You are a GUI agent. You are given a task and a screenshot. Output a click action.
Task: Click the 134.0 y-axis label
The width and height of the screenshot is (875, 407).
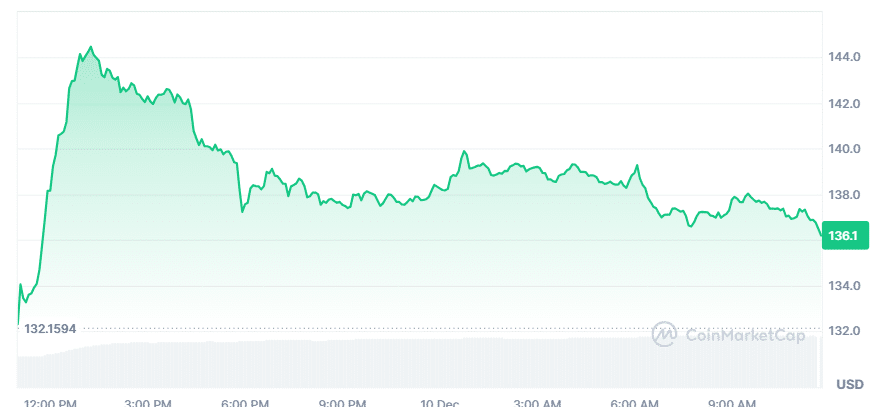pyautogui.click(x=845, y=286)
